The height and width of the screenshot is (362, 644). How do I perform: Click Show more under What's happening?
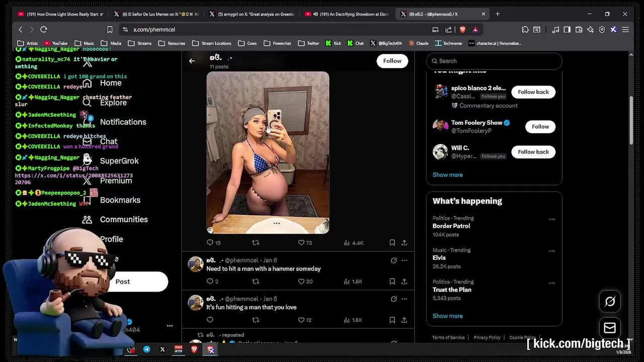448,316
